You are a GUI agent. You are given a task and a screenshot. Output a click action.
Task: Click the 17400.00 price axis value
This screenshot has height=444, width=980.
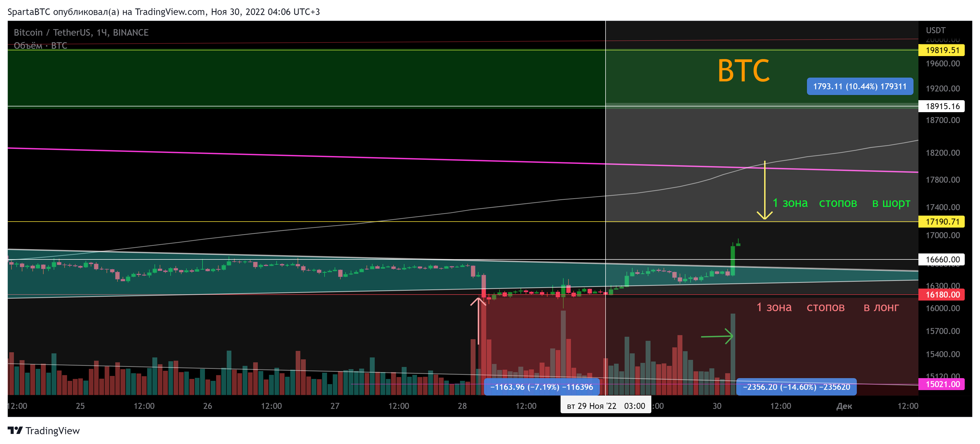[x=942, y=207]
